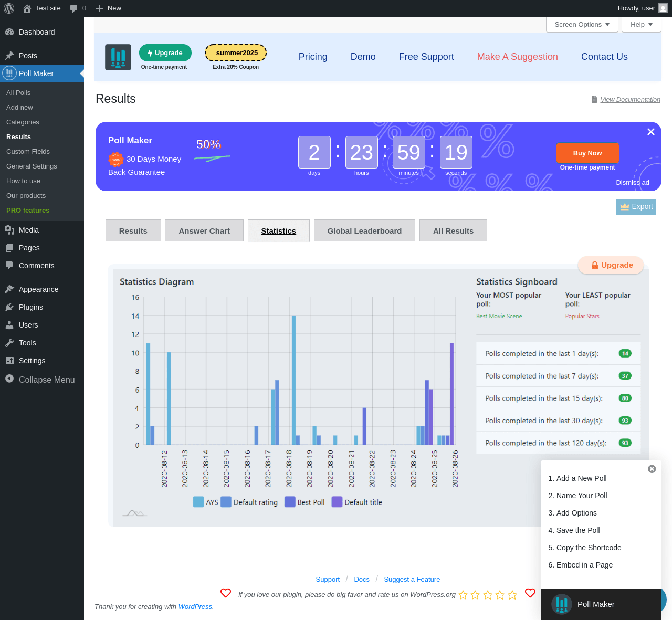Image resolution: width=672 pixels, height=620 pixels.
Task: Open Dashboard from the sidebar
Action: (x=42, y=32)
